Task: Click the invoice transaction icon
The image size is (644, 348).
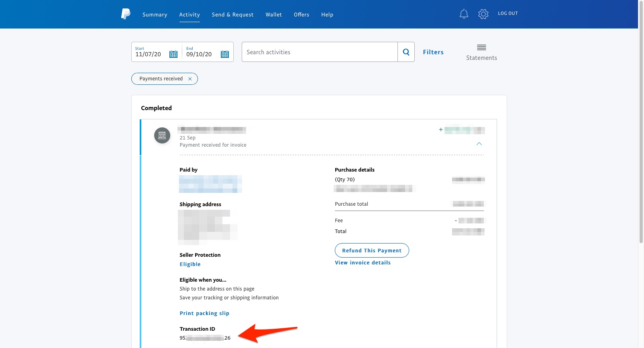Action: click(x=162, y=135)
